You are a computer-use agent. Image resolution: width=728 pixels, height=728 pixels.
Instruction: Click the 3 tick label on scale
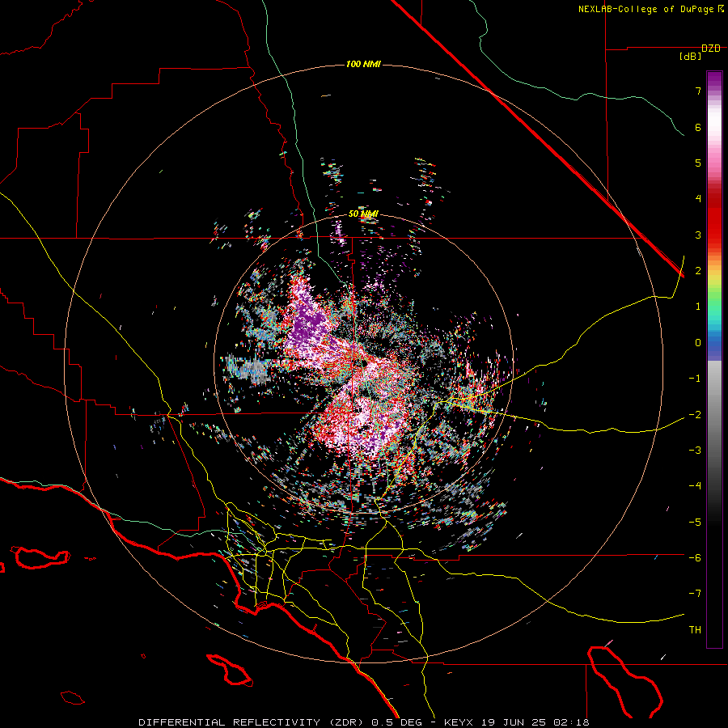(698, 235)
